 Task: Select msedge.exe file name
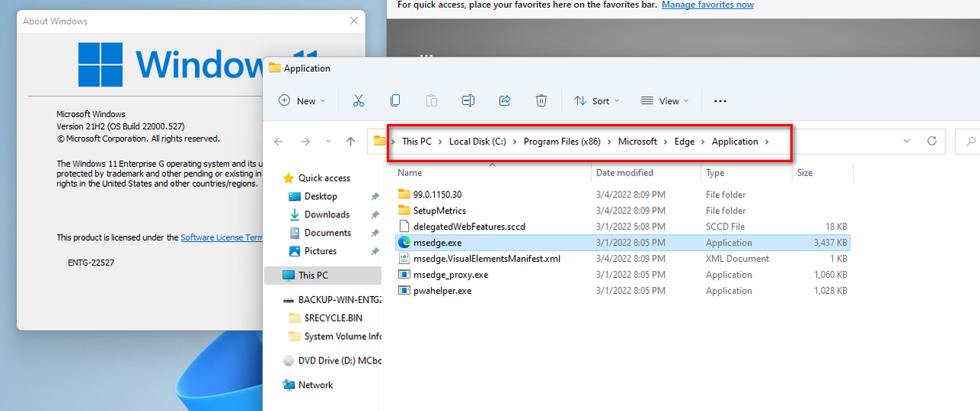[x=437, y=243]
